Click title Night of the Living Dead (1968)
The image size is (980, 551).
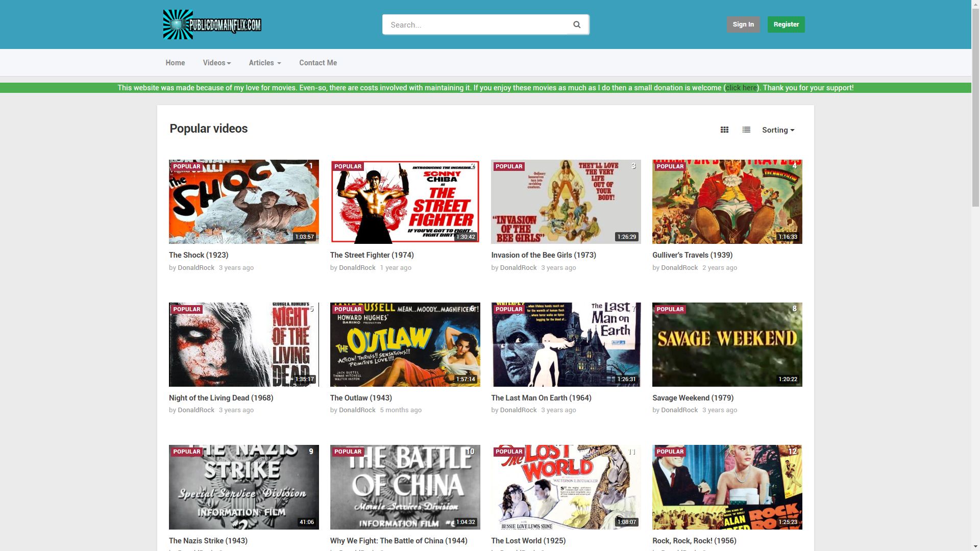(x=221, y=398)
